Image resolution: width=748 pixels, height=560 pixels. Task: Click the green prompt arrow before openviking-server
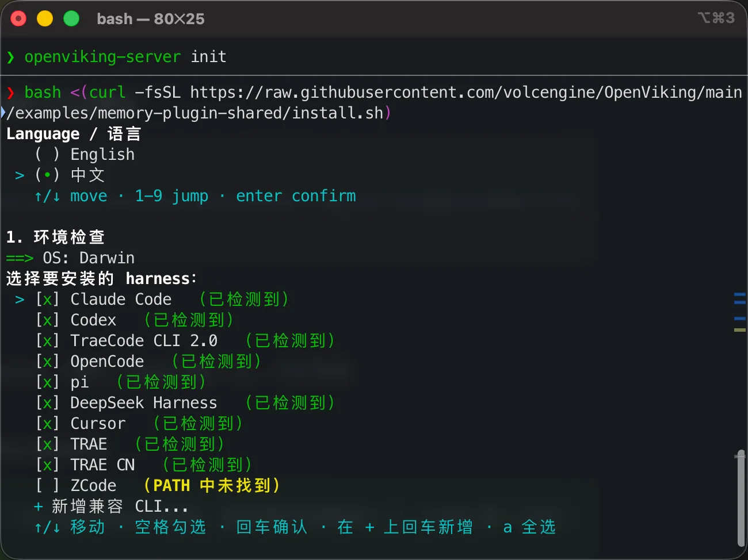10,57
